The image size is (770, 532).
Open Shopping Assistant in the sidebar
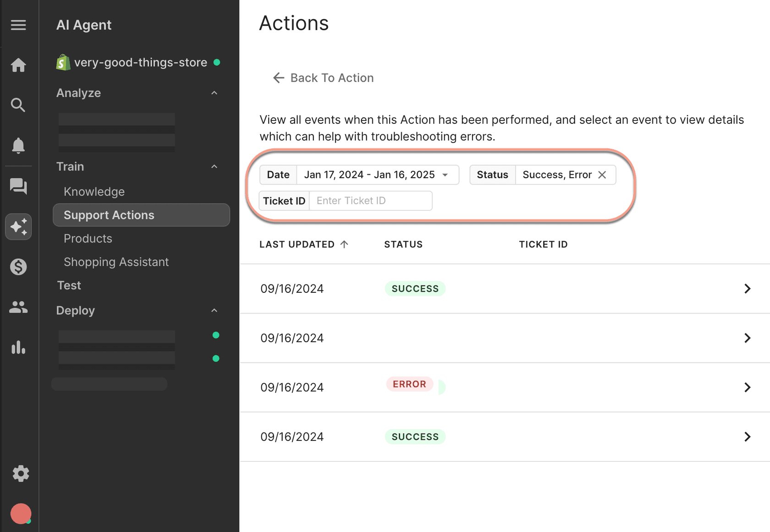(x=116, y=262)
